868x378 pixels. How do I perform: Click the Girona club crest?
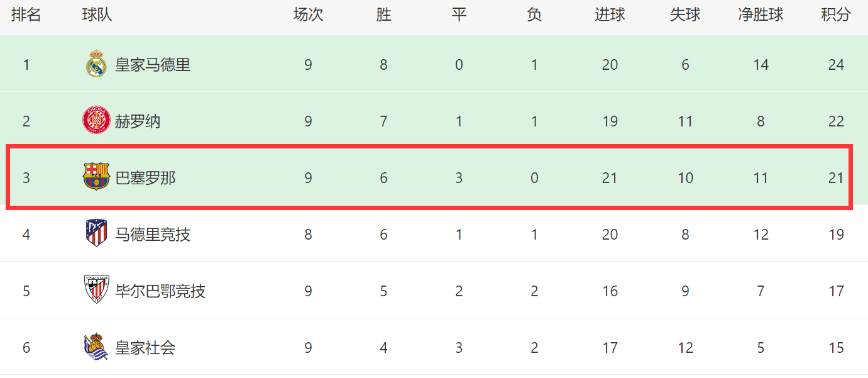[96, 120]
